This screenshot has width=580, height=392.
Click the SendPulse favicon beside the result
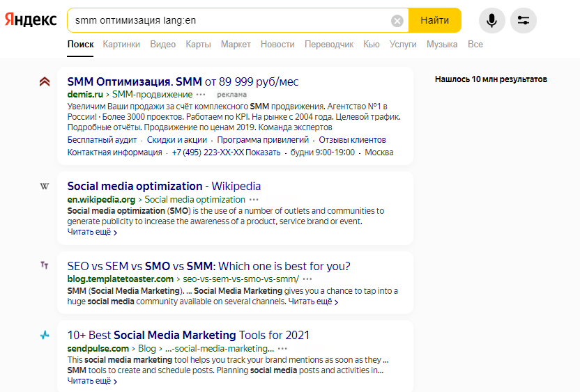pos(45,335)
